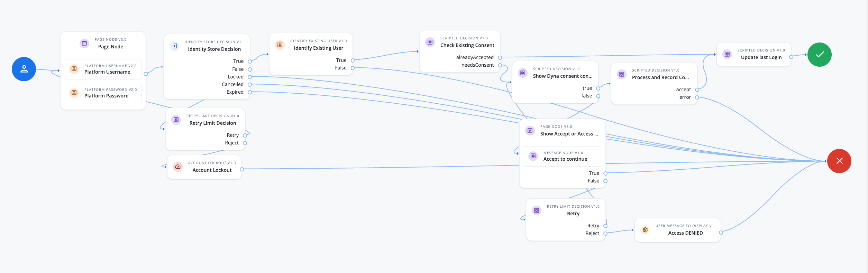
Task: Select the Accept to continue label
Action: (x=565, y=159)
